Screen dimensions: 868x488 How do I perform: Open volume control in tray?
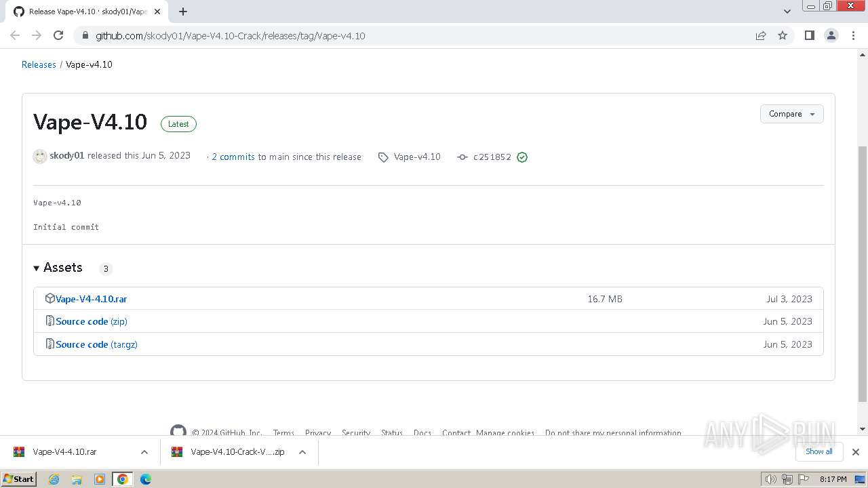(771, 479)
